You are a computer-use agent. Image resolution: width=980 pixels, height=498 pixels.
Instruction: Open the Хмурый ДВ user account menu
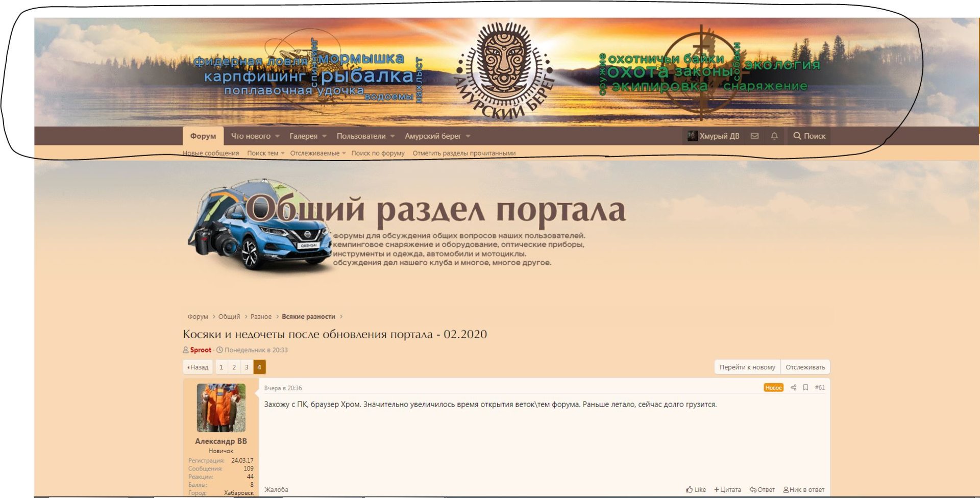pos(713,136)
